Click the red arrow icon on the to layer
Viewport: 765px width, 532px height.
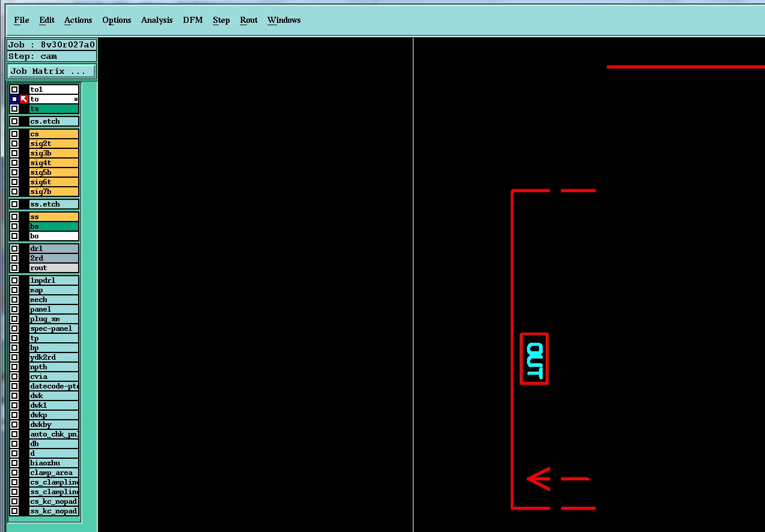(x=24, y=99)
